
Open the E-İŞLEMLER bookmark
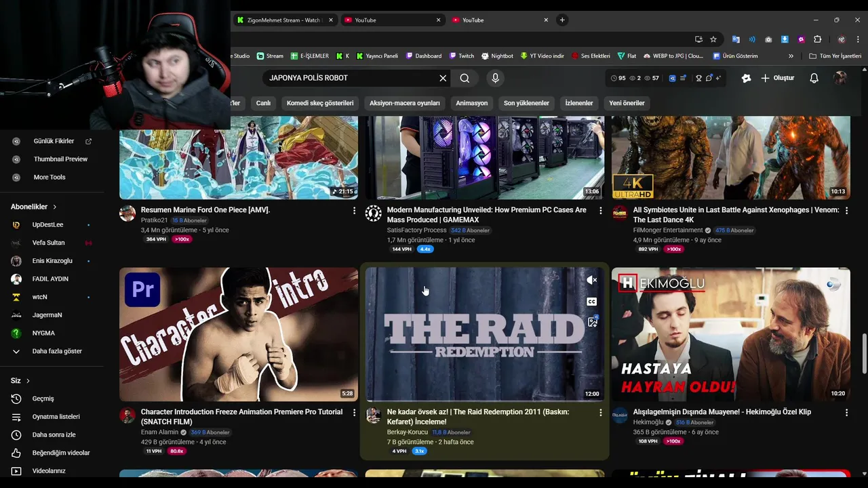310,56
